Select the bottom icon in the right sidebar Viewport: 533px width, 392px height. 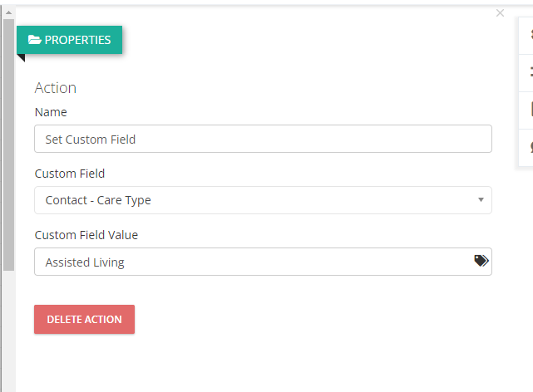[531, 147]
